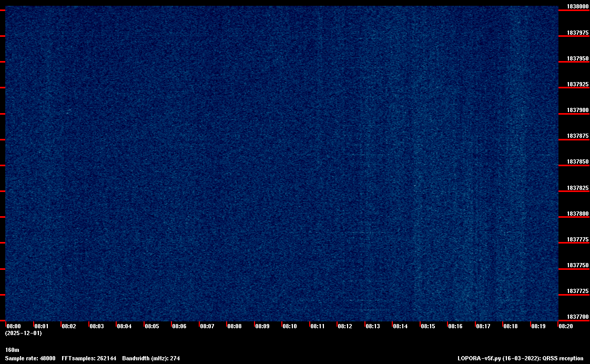This screenshot has width=590, height=364.
Task: Click the 08:07 time label
Action: point(207,326)
